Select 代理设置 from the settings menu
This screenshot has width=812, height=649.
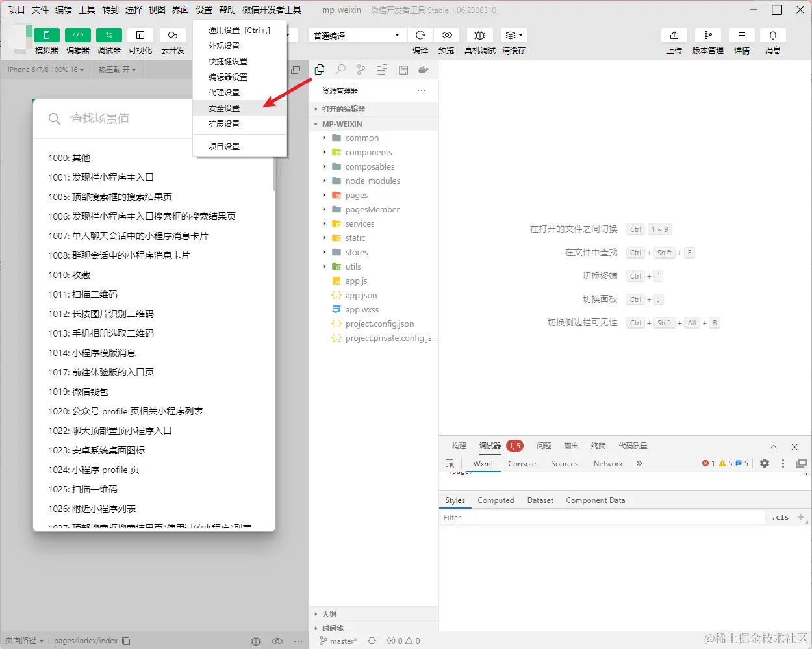[240, 93]
